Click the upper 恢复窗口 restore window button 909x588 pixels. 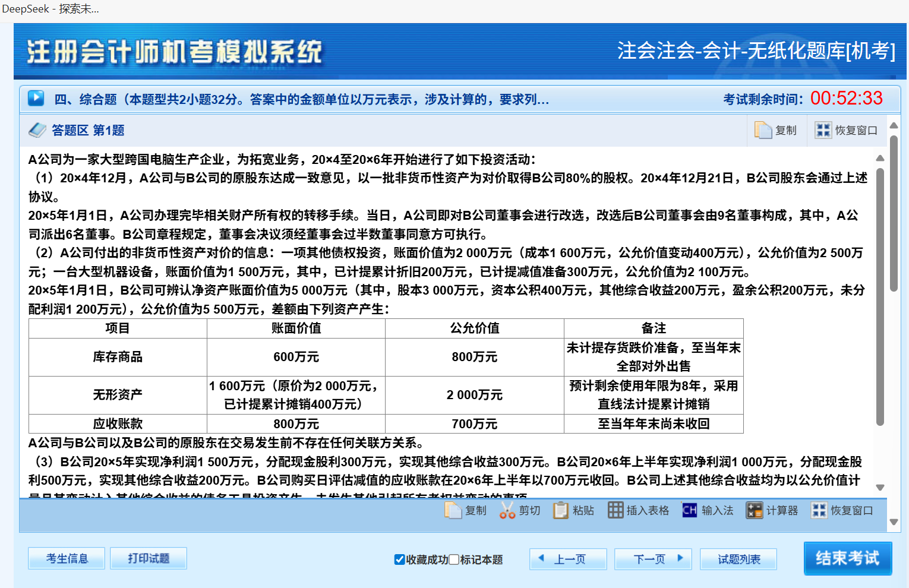846,130
